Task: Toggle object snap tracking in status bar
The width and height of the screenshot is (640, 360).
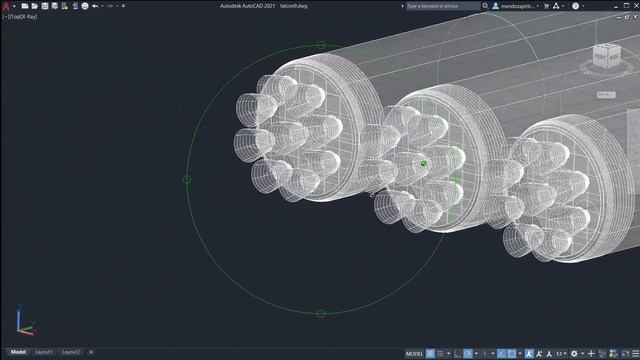Action: point(501,353)
